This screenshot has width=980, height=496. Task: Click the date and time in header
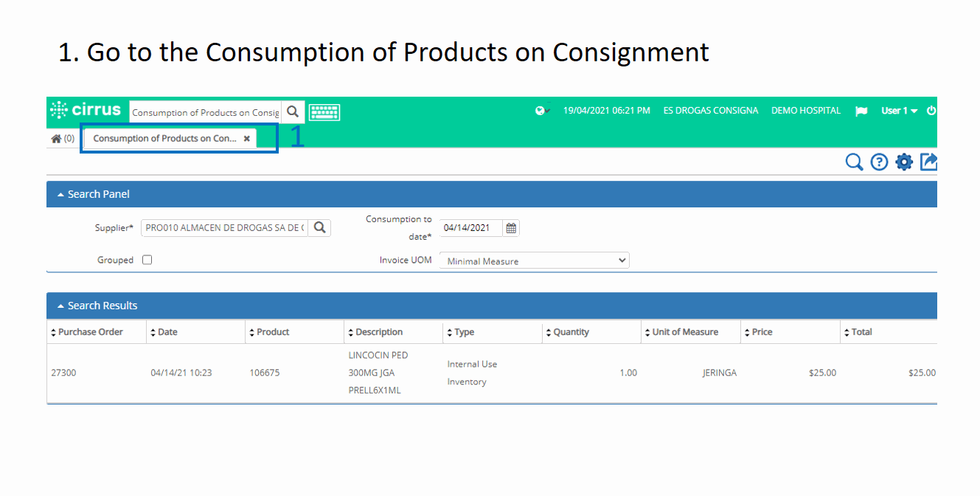coord(607,111)
